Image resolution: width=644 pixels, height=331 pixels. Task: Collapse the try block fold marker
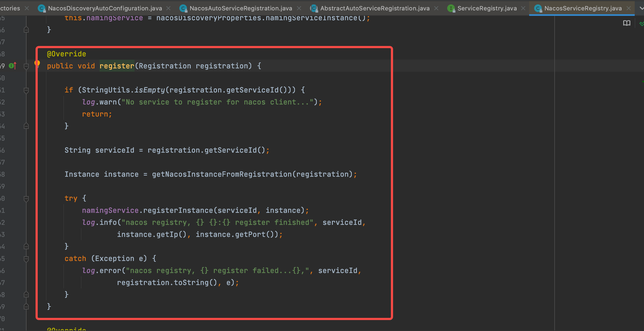(x=26, y=199)
